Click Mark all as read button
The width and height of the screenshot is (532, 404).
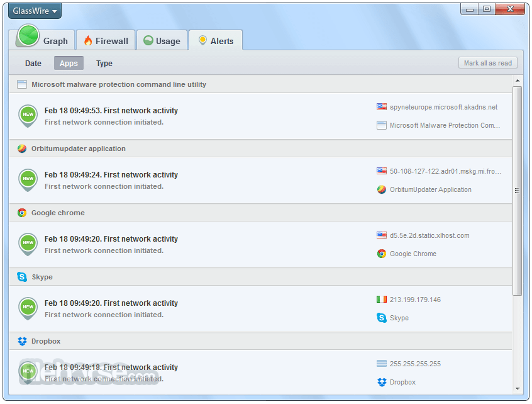(x=488, y=63)
